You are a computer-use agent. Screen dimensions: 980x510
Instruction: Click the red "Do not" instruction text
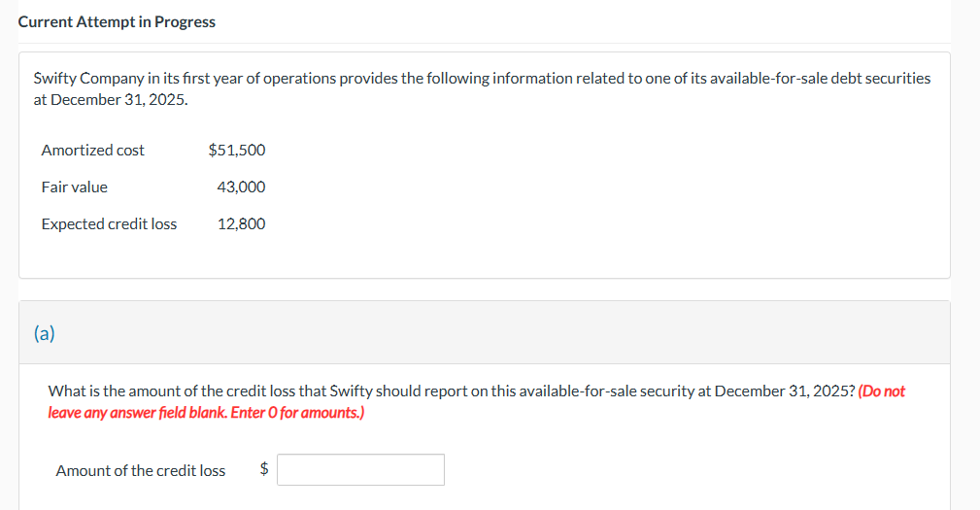click(x=882, y=391)
